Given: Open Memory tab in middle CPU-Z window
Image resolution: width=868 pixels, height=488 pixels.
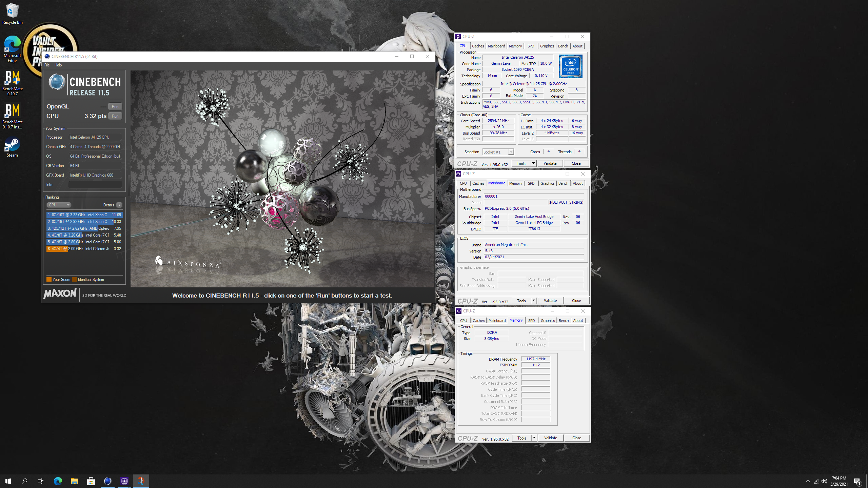Looking at the screenshot, I should point(516,183).
